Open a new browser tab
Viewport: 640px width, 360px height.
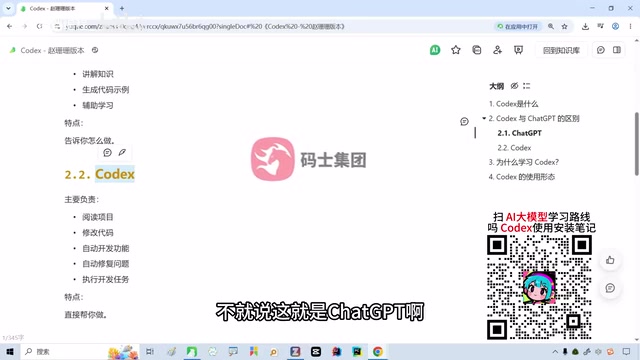click(x=122, y=8)
